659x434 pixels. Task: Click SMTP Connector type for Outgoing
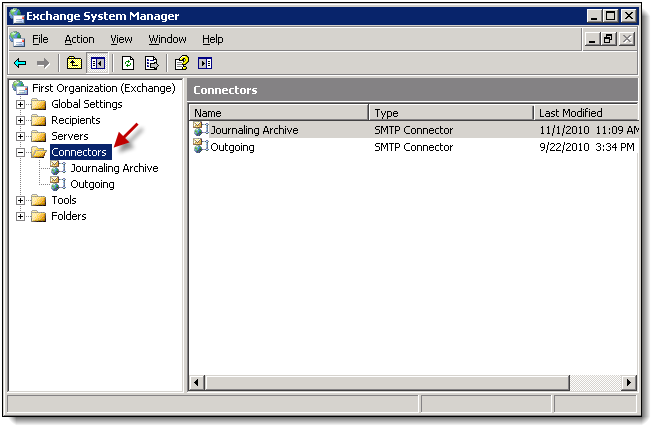[414, 147]
